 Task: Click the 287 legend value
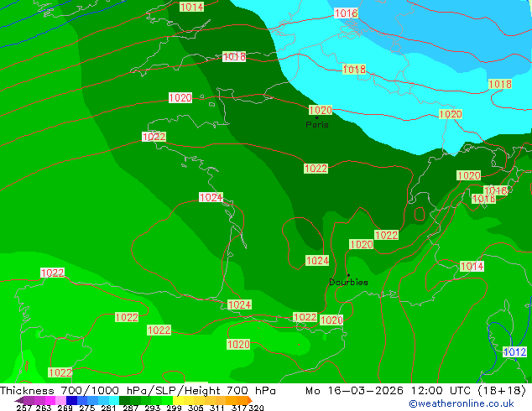pos(130,408)
